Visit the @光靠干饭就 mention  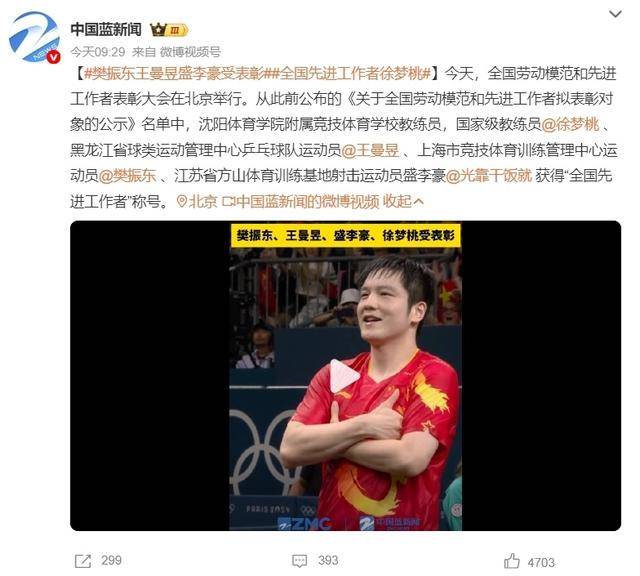(489, 176)
